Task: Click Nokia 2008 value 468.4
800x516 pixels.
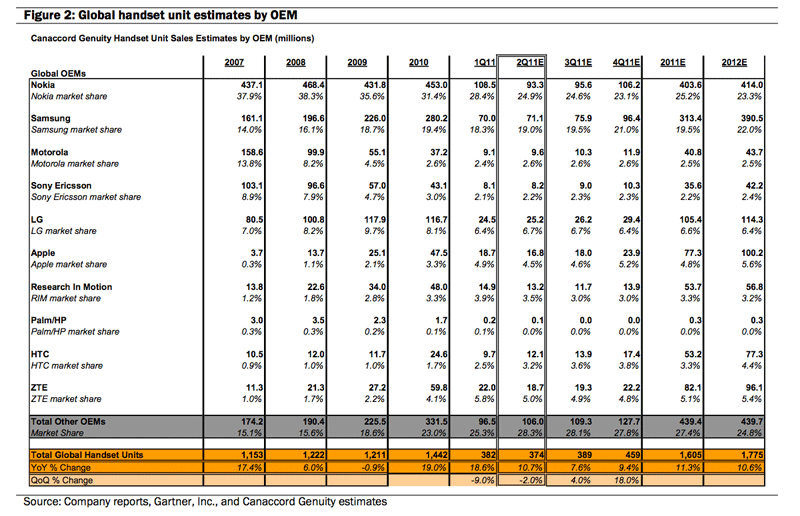Action: tap(313, 85)
